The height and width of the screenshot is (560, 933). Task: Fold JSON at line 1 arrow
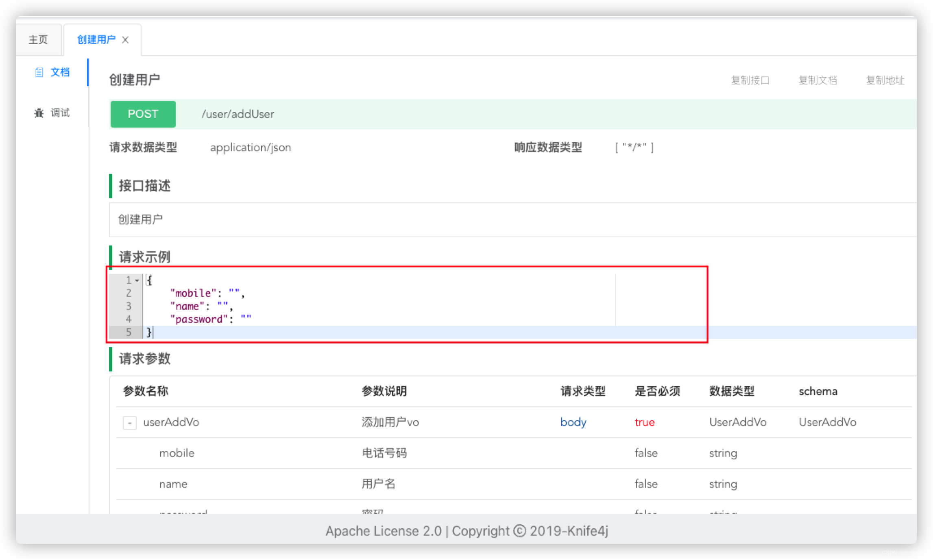pos(137,280)
